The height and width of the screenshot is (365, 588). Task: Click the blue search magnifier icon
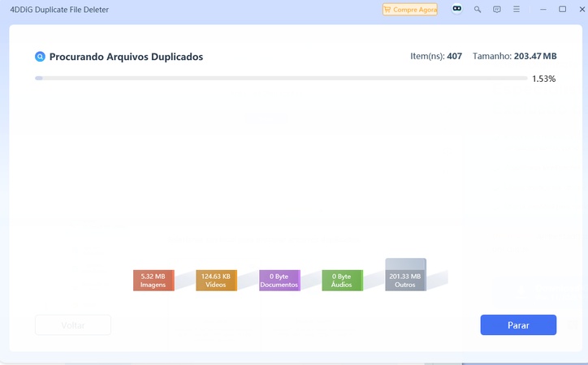[40, 57]
